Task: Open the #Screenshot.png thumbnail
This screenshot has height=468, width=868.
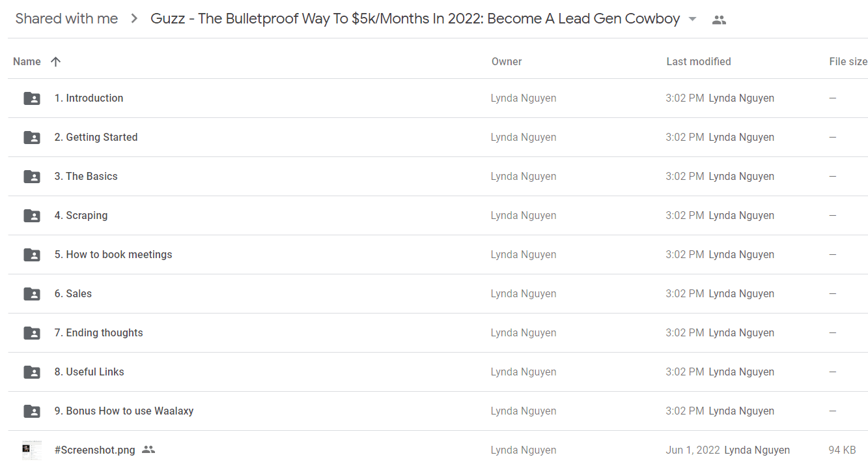Action: click(x=32, y=450)
